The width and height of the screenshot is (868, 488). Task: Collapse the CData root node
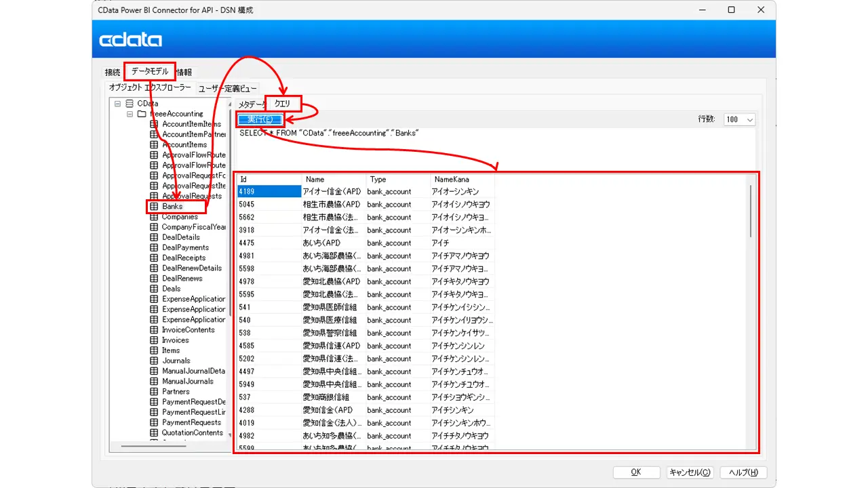tap(117, 104)
